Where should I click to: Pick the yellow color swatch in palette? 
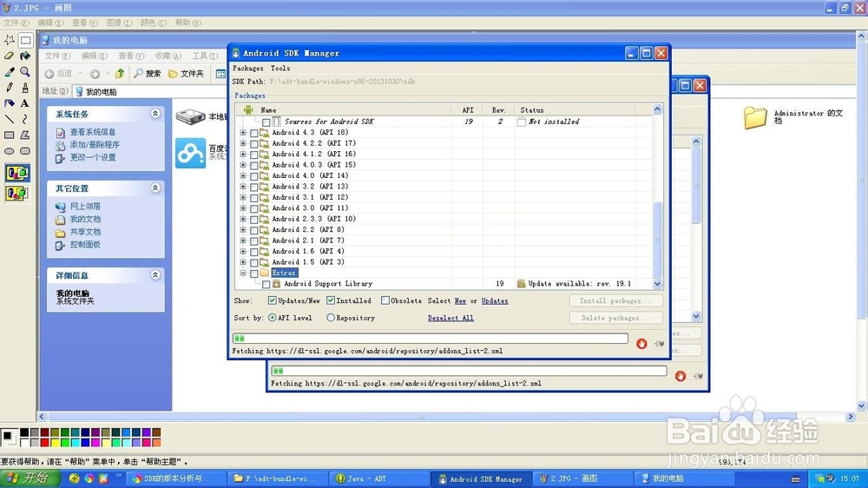pyautogui.click(x=55, y=442)
